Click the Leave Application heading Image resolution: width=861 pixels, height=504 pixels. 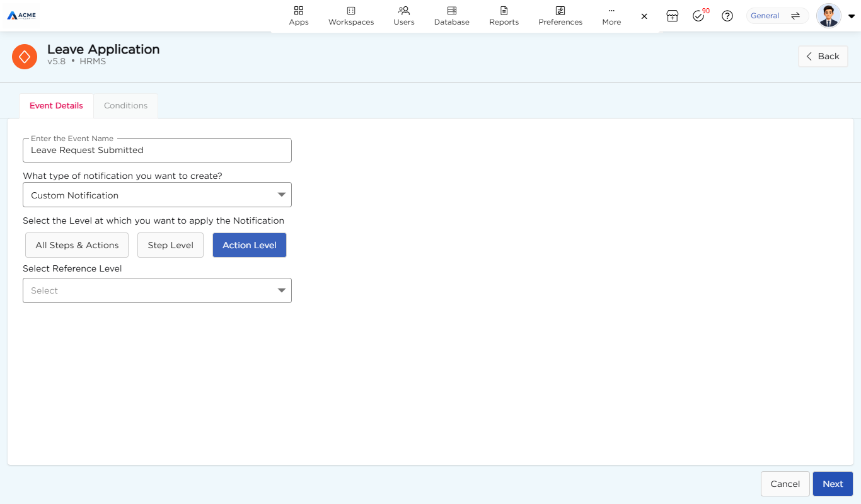coord(103,49)
